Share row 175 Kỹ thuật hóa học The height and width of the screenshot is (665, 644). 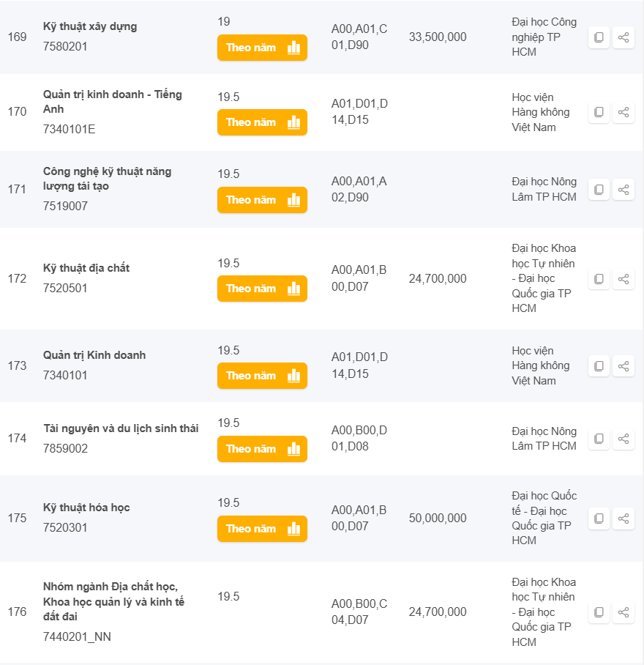(624, 519)
